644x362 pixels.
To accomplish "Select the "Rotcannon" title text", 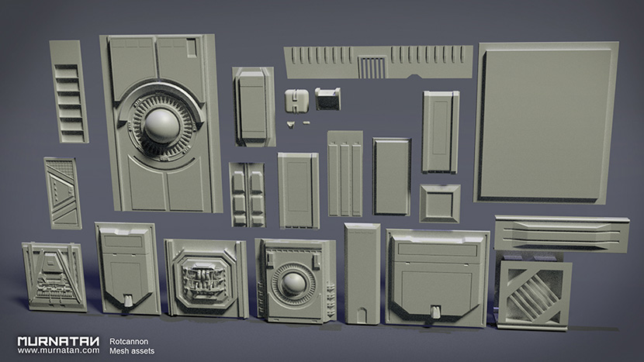I will tap(129, 342).
